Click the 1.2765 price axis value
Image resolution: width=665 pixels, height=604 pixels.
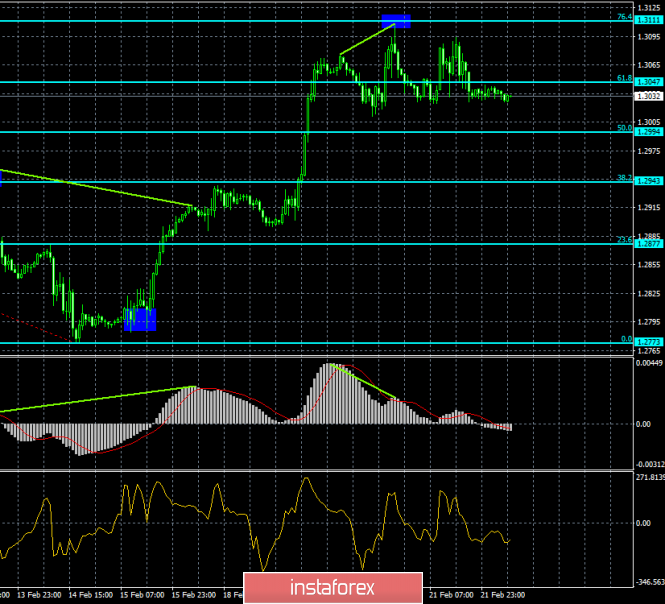649,351
